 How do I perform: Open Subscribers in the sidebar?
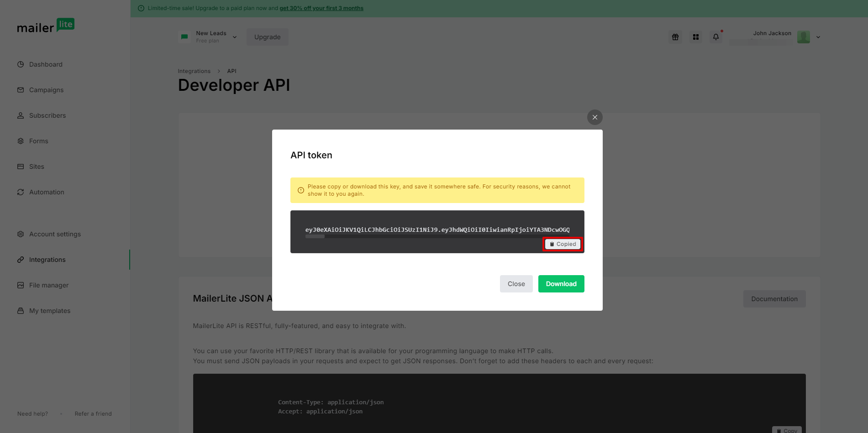(47, 115)
